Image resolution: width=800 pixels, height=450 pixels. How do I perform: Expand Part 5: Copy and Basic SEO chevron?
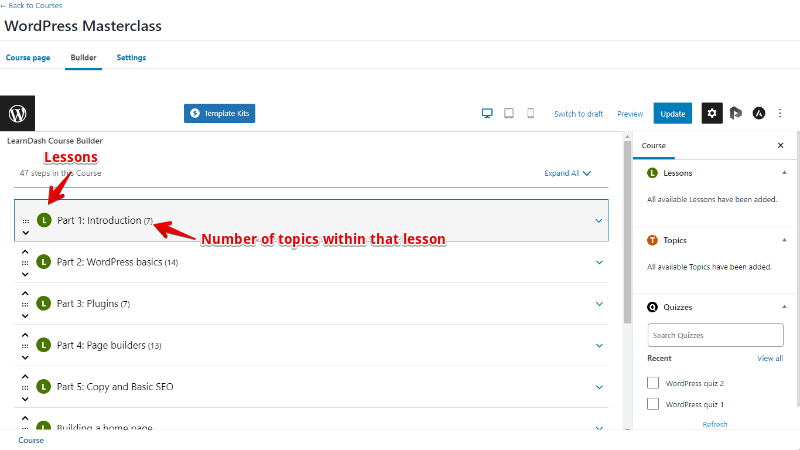599,387
